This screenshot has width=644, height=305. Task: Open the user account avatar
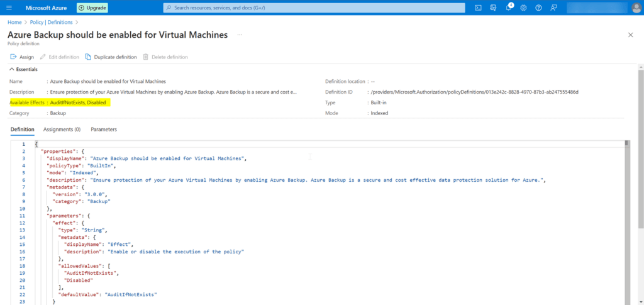(x=638, y=8)
